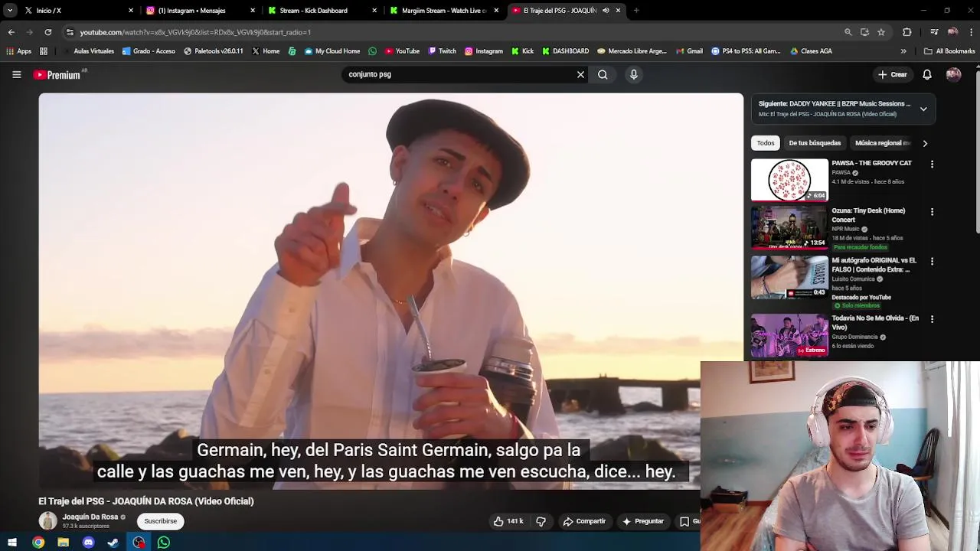Image resolution: width=980 pixels, height=551 pixels.
Task: Open the Apps bookmarks shortcut
Action: point(19,51)
